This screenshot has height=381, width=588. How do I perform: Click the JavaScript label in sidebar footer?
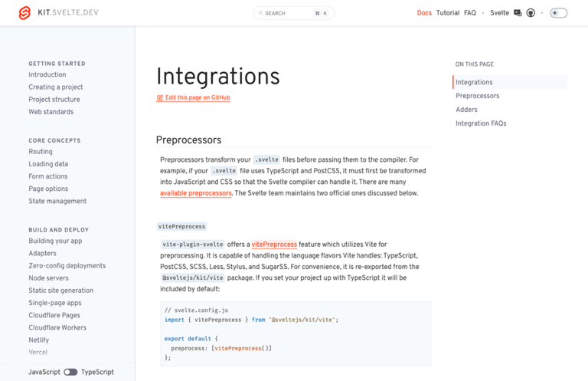coord(44,372)
